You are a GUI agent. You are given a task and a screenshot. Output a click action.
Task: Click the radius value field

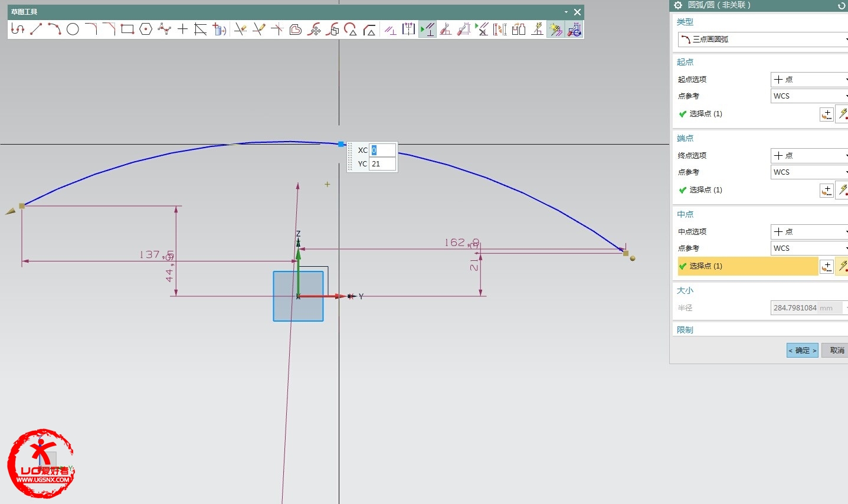point(806,308)
